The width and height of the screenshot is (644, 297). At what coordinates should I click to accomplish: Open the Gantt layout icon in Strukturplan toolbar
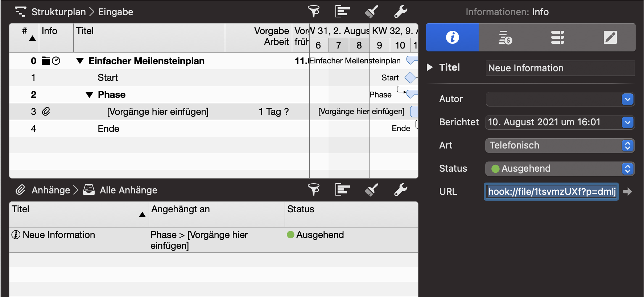click(342, 12)
